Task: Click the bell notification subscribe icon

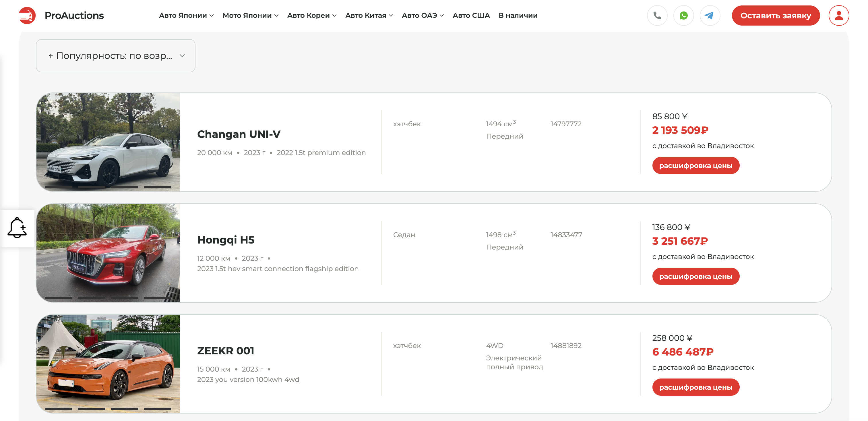Action: tap(17, 228)
